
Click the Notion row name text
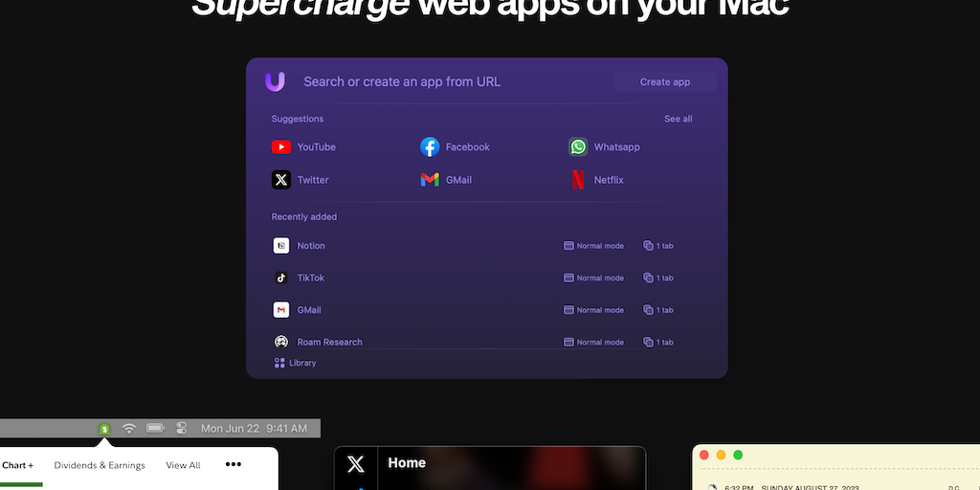point(311,246)
